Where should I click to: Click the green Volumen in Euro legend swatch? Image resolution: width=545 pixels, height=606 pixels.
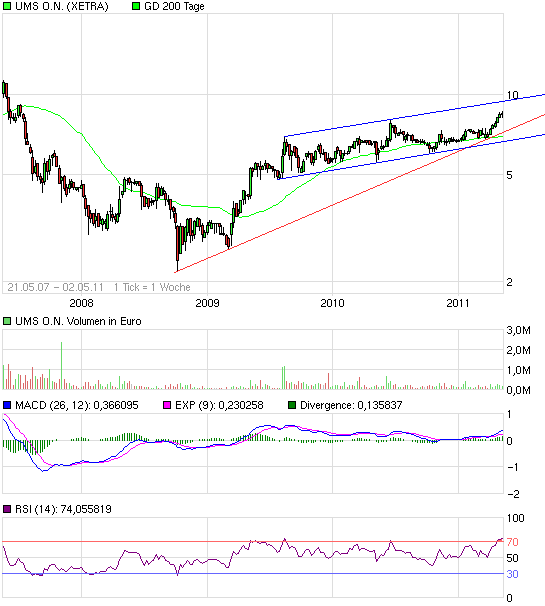click(7, 321)
